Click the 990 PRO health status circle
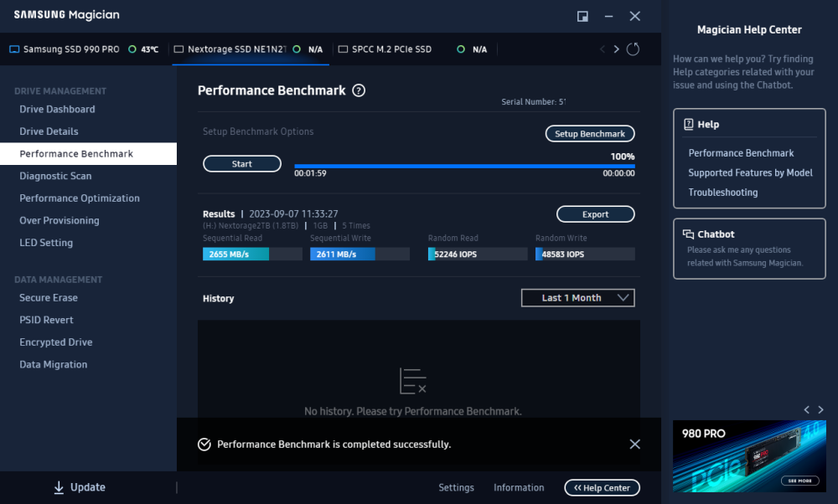Image resolution: width=838 pixels, height=504 pixels. (132, 49)
